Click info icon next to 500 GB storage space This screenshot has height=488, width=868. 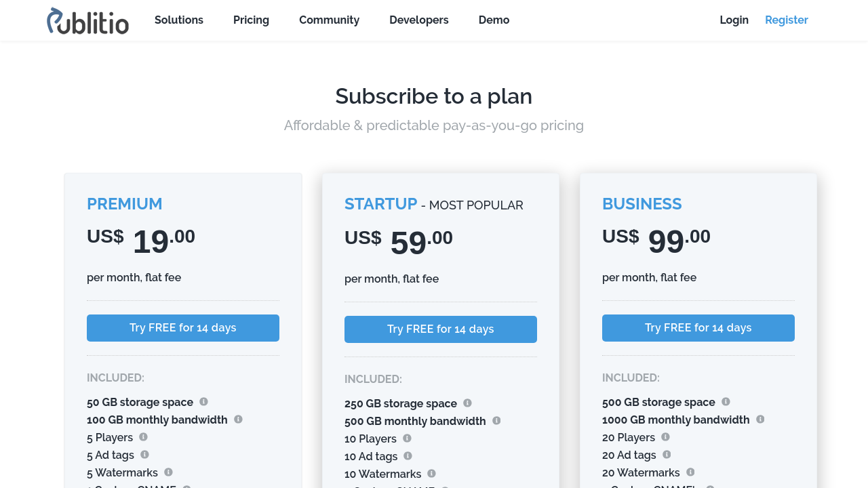point(726,402)
